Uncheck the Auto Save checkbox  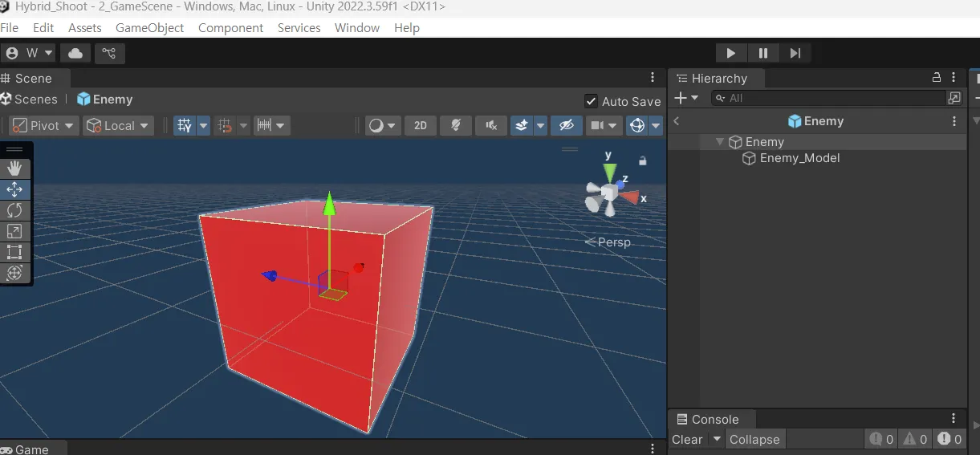[591, 101]
